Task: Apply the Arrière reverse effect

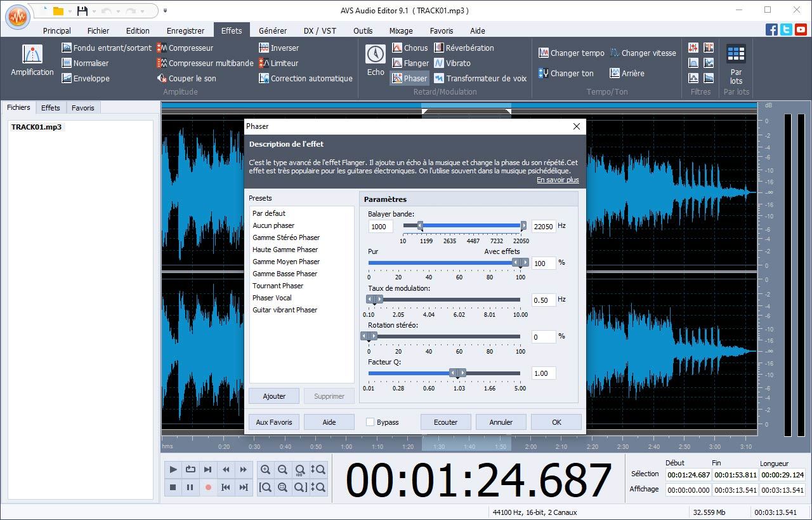Action: pos(627,73)
